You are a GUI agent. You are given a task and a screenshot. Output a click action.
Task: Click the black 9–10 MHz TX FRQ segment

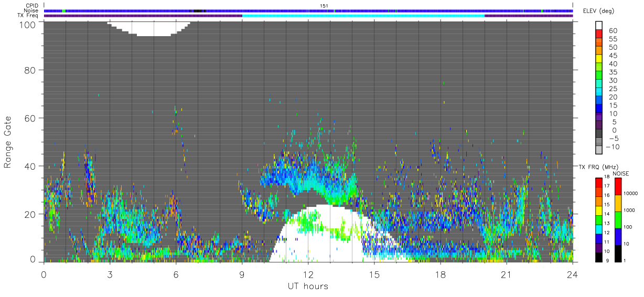click(598, 257)
